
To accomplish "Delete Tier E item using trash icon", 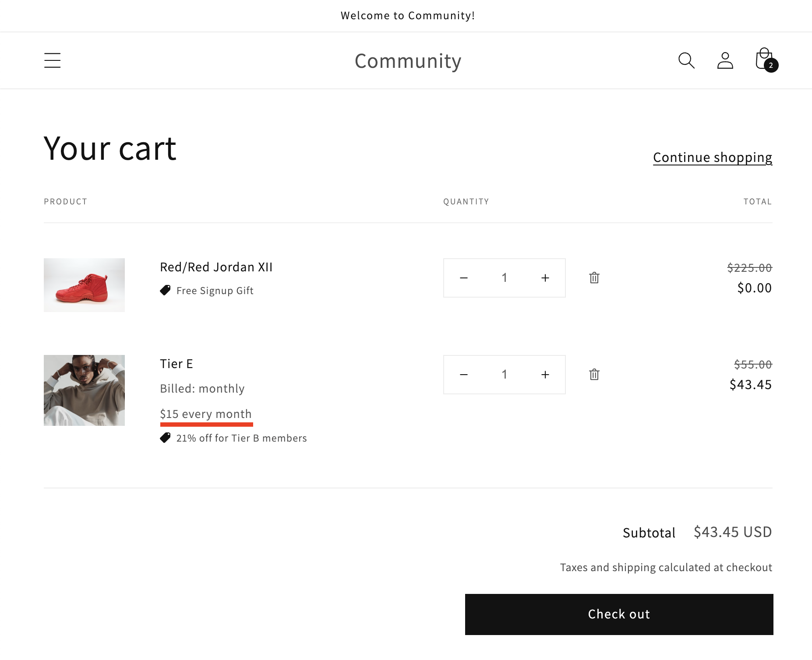I will click(x=594, y=375).
